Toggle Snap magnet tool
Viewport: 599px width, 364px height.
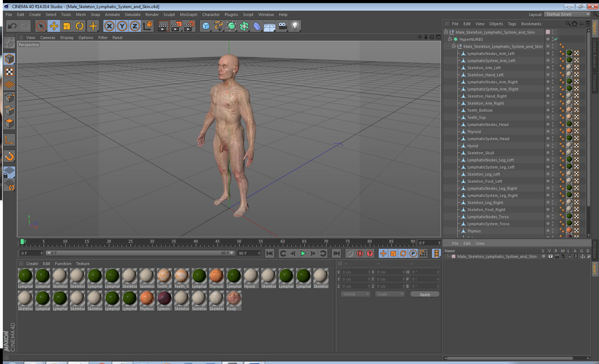pos(9,156)
